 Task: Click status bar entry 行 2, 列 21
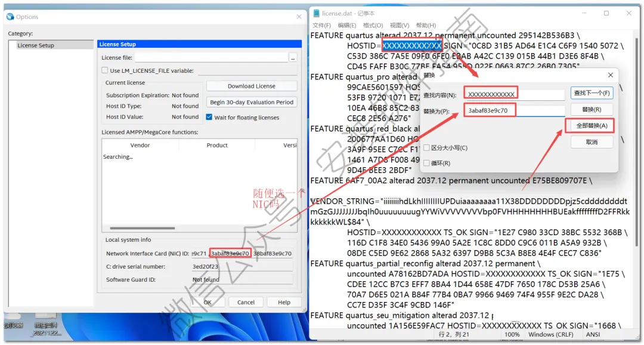point(454,334)
